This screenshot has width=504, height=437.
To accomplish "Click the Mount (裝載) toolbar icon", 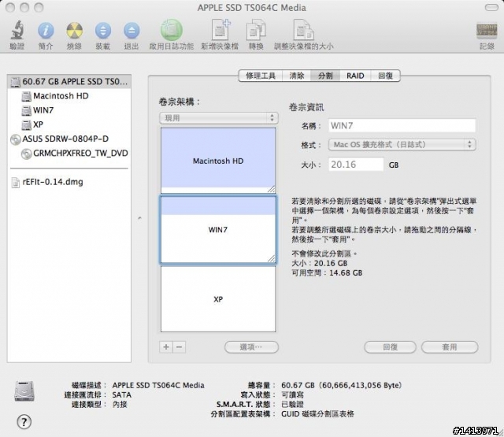I will point(103,31).
